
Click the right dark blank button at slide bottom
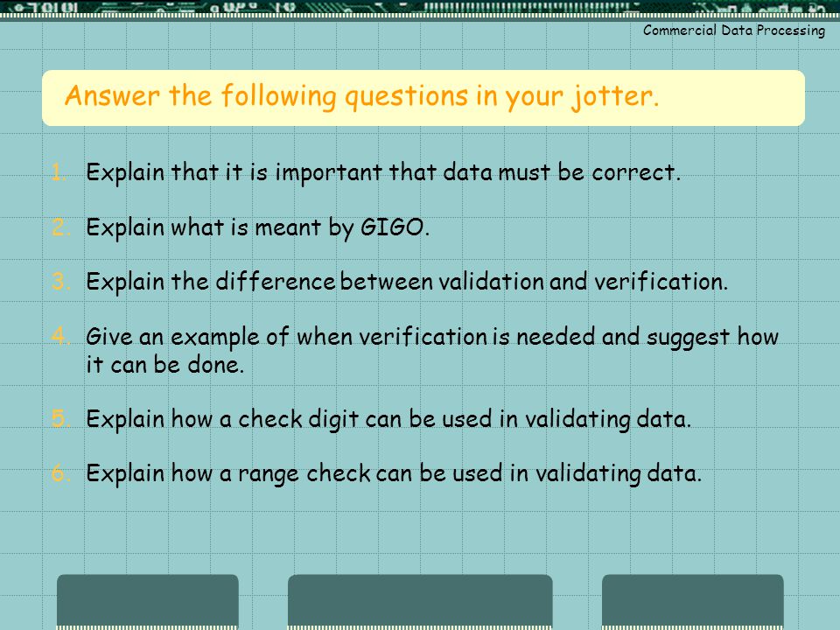(693, 601)
